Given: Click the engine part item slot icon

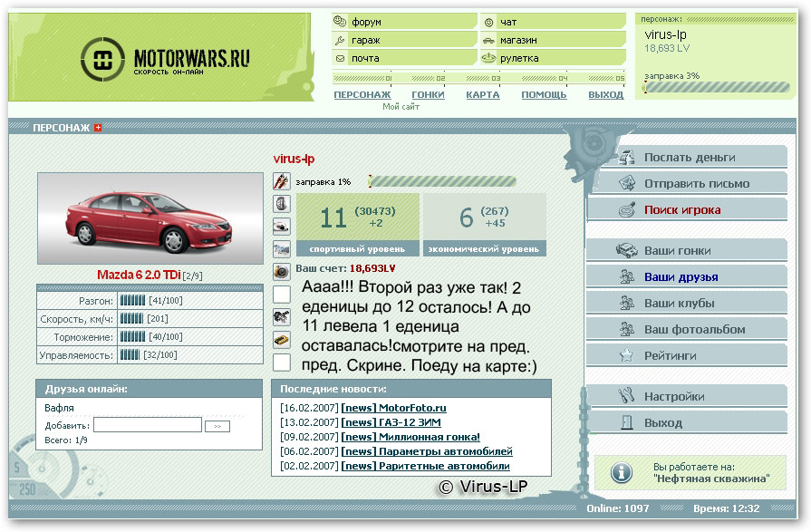Looking at the screenshot, I should (x=281, y=316).
